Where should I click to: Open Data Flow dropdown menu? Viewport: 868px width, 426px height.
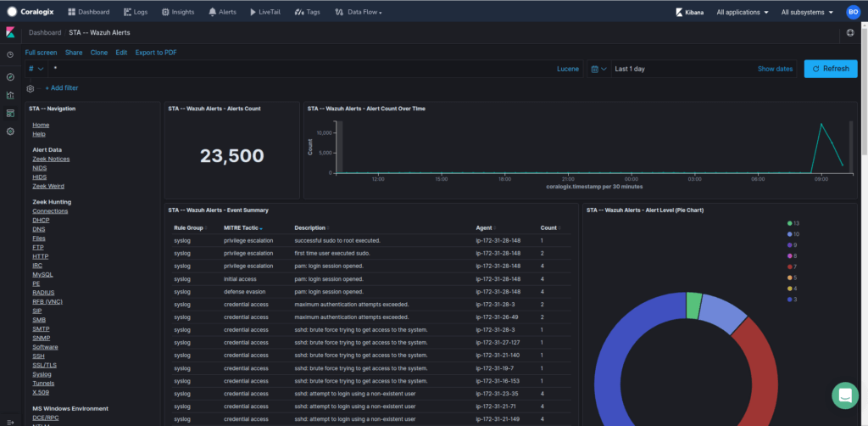point(359,12)
